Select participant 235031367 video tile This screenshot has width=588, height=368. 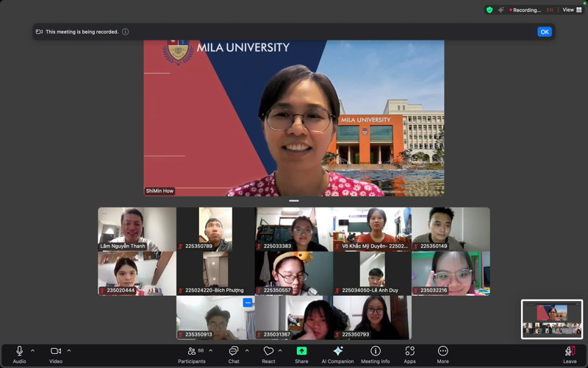(294, 318)
